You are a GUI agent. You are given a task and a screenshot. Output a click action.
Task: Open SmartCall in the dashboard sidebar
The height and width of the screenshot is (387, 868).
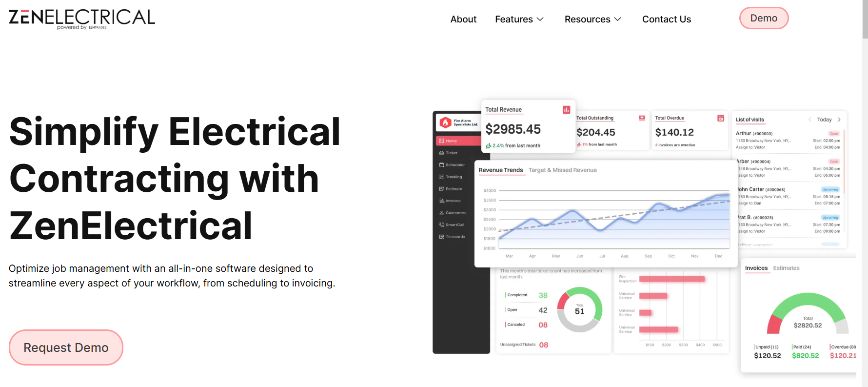point(452,224)
